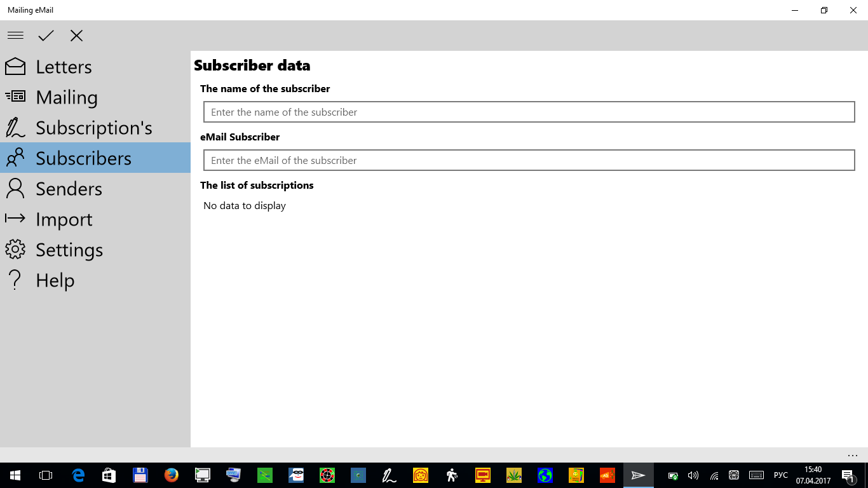Open the monitor with green arrow taskbar icon

pos(203,475)
